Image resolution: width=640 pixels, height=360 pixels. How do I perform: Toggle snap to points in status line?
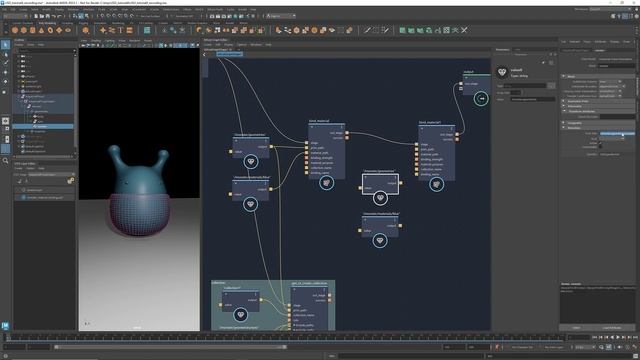coord(114,16)
